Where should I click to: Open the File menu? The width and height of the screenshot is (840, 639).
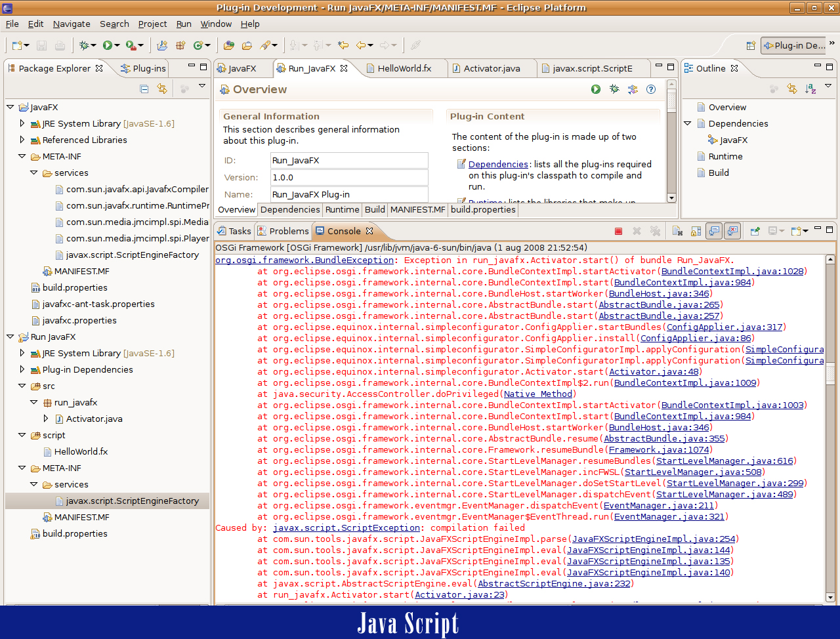click(12, 24)
